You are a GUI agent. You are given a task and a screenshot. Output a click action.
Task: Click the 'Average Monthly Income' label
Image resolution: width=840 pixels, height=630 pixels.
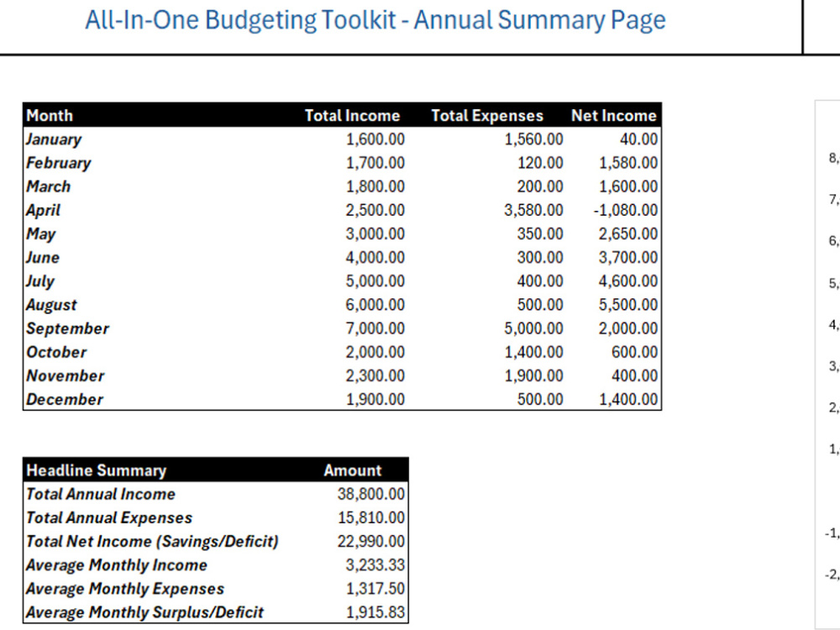[117, 564]
